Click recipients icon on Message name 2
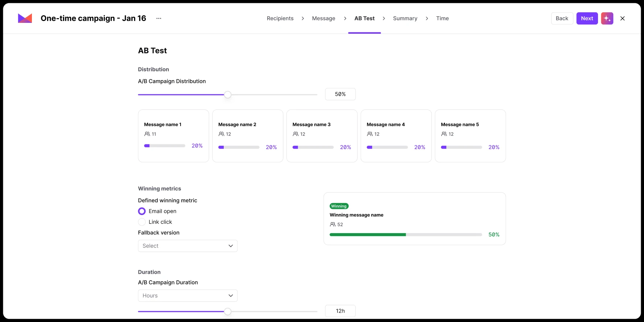This screenshot has height=322, width=644. pos(221,134)
